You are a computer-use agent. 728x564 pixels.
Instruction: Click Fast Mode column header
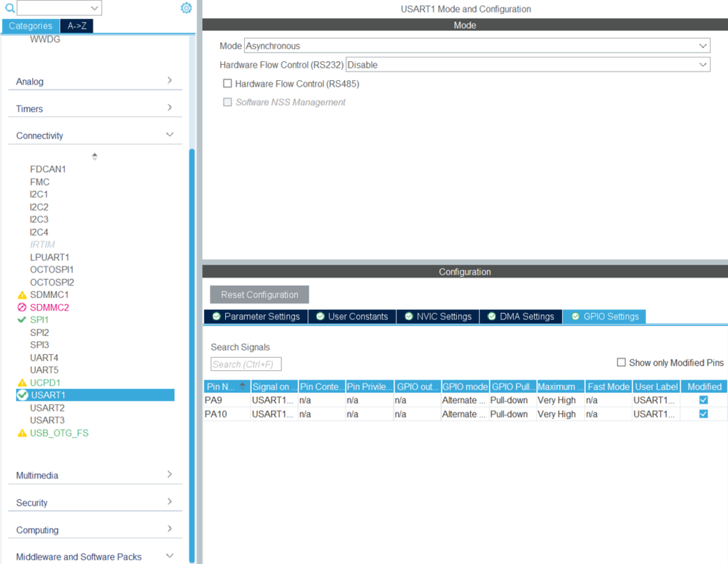click(608, 387)
